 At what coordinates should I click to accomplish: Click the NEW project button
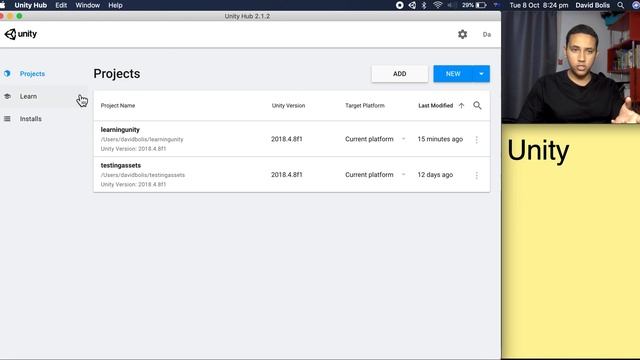(x=453, y=74)
